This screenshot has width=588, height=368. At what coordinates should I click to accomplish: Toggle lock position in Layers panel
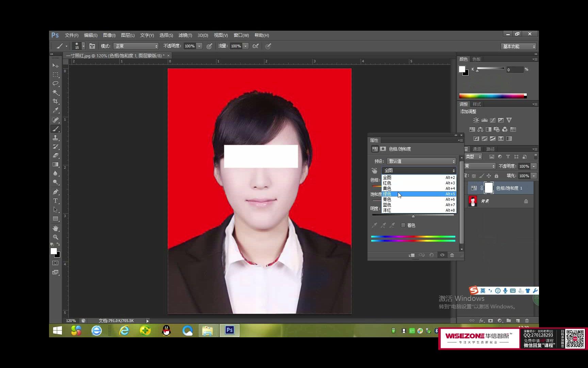(x=489, y=176)
